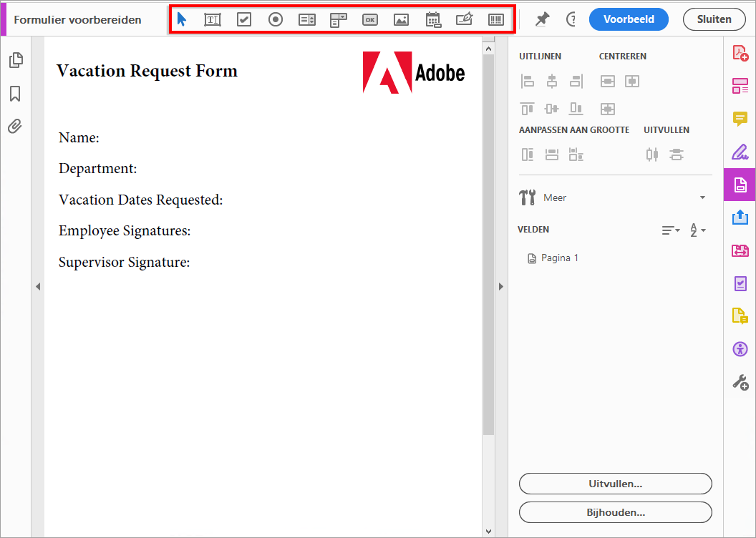The height and width of the screenshot is (538, 756).
Task: Select the arrow selection tool
Action: (x=181, y=19)
